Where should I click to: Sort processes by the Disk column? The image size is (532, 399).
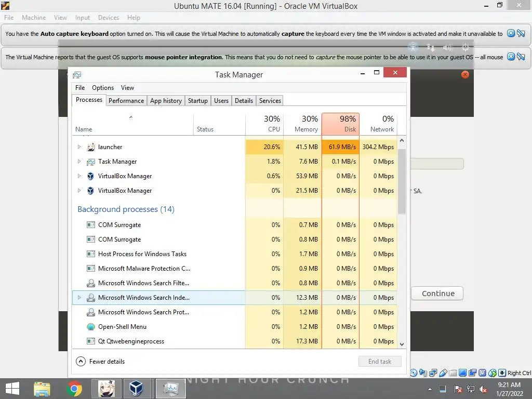[341, 124]
